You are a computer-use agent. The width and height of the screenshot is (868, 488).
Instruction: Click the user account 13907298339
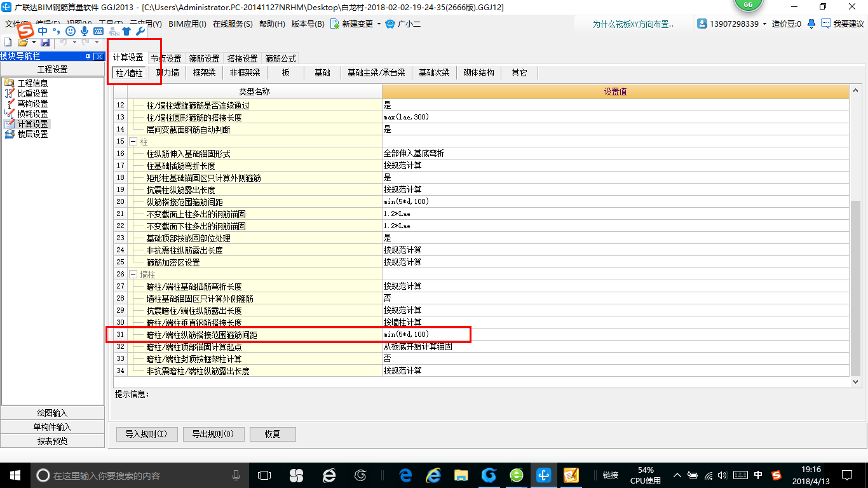[733, 24]
